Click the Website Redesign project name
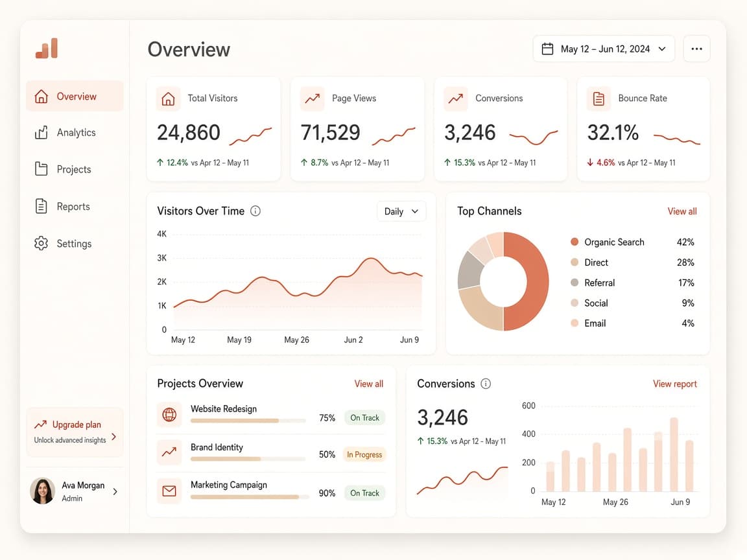747x560 pixels. click(224, 408)
